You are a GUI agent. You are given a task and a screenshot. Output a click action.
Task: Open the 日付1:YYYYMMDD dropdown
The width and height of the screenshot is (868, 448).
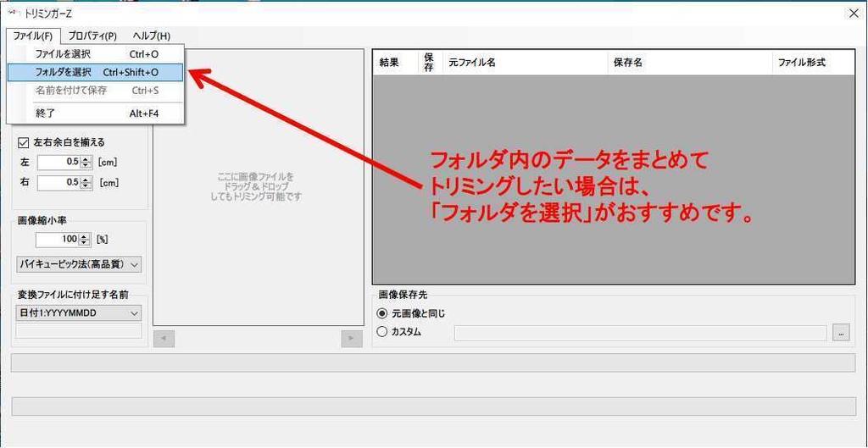[79, 313]
